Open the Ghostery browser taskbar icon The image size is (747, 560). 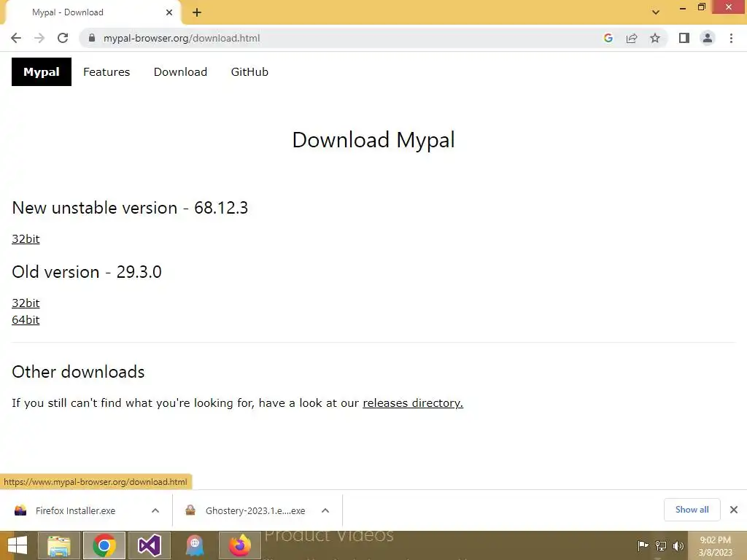(x=194, y=545)
